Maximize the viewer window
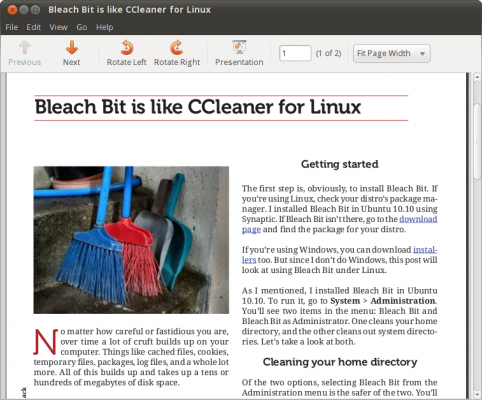The image size is (482, 400). [35, 10]
